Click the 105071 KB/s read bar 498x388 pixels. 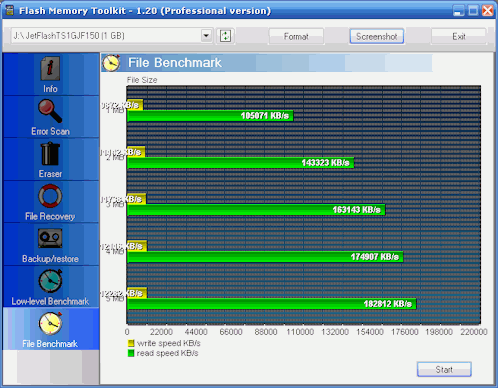(210, 116)
